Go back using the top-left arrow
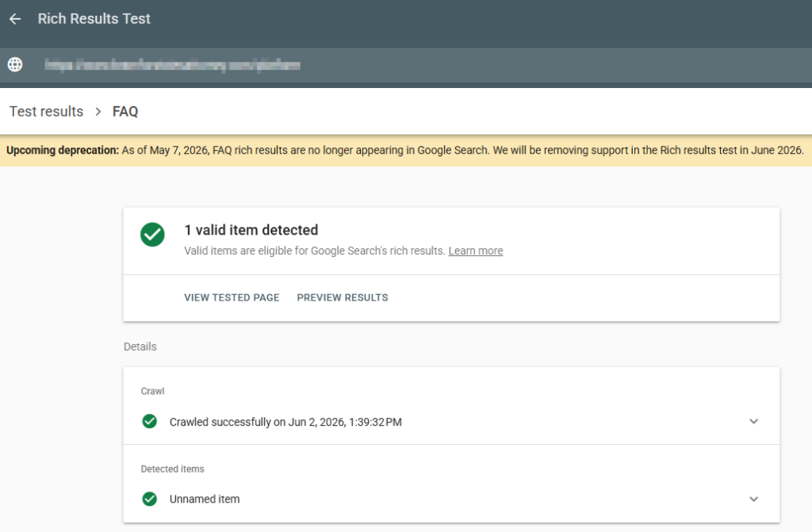The image size is (812, 532). (15, 19)
